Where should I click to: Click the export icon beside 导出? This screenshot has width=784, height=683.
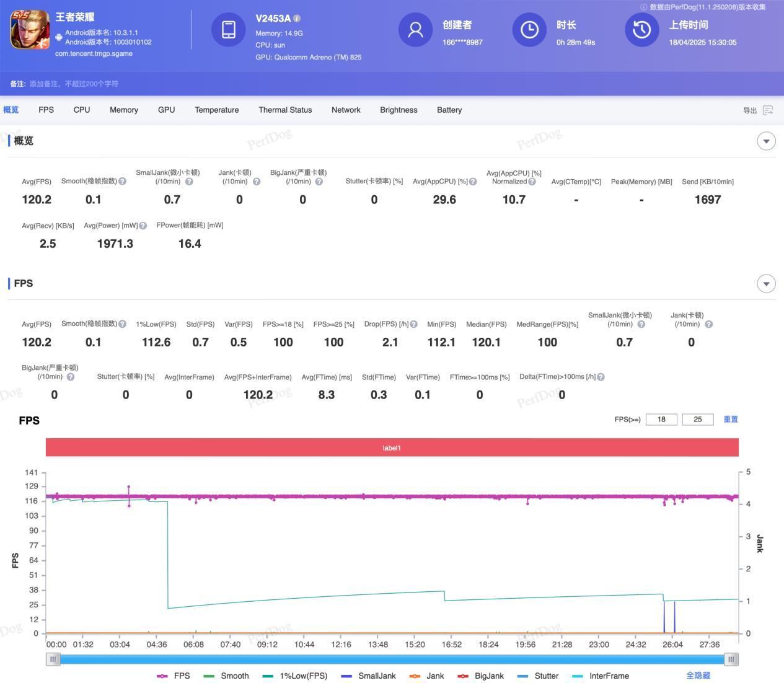(x=768, y=110)
